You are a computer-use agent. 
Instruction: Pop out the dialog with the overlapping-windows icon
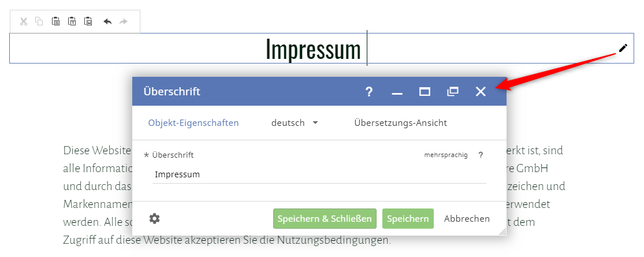453,92
